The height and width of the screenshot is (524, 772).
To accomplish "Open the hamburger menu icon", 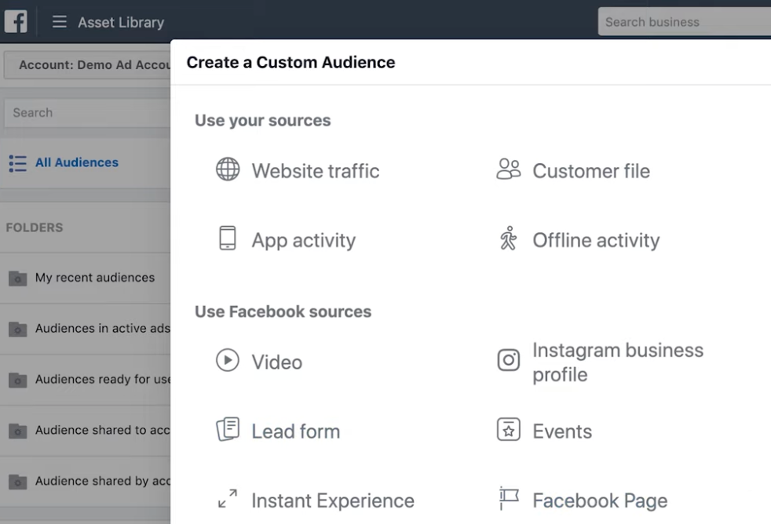I will (x=60, y=22).
